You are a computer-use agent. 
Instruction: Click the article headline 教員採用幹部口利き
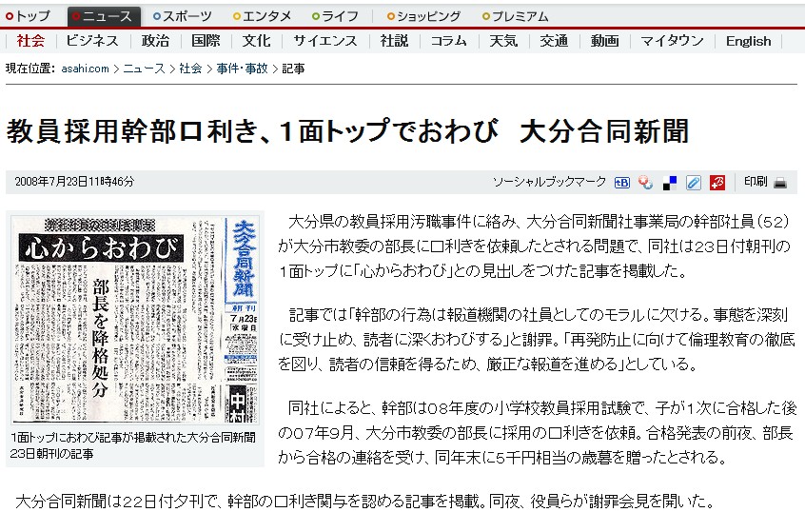pos(347,130)
